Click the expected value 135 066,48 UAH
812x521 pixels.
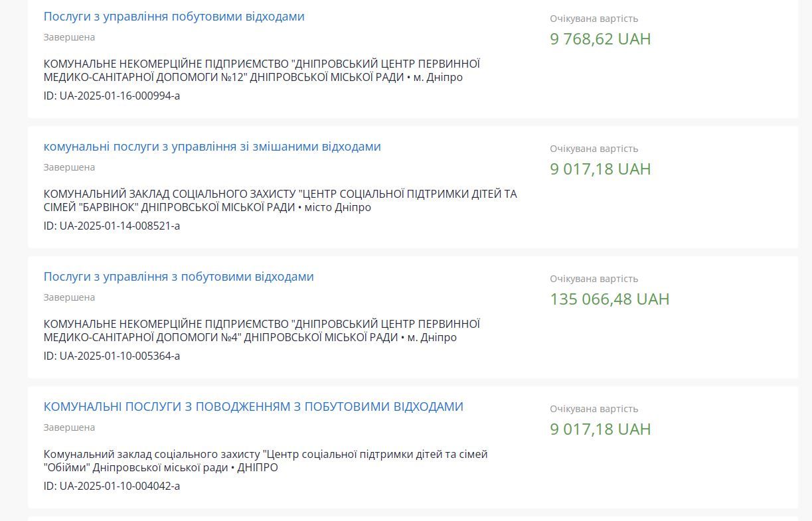(609, 299)
